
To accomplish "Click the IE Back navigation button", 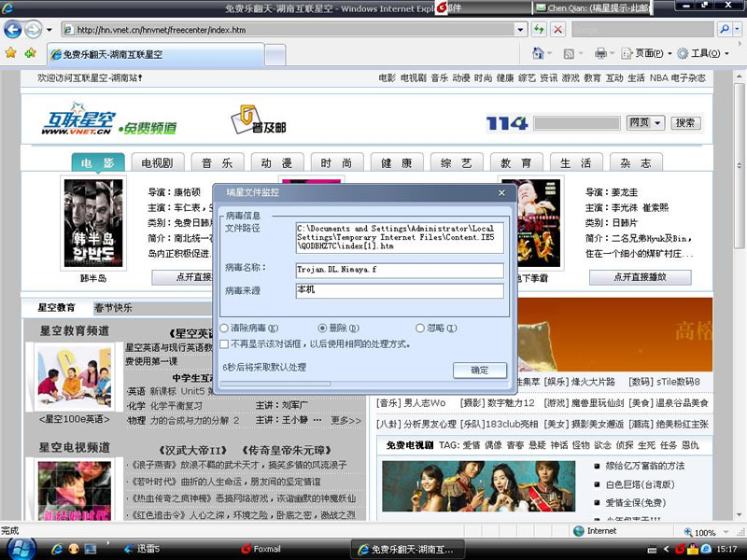I will coord(13,30).
